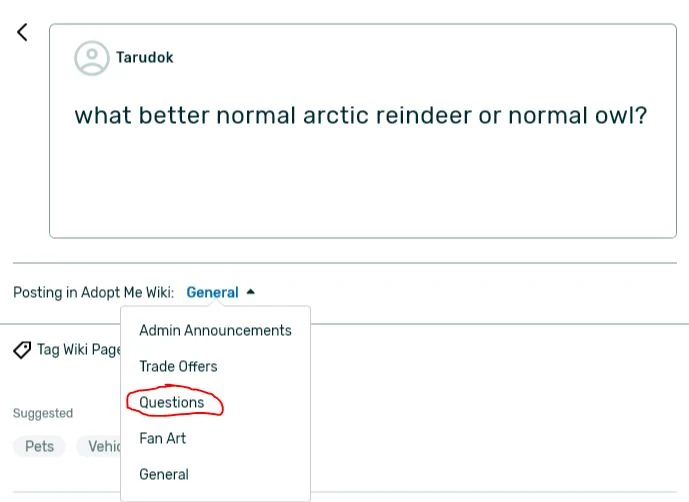Viewport: 689px width, 502px height.
Task: Select the Questions category option
Action: [x=172, y=402]
